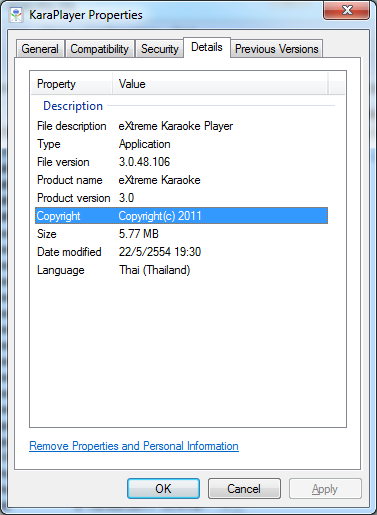Switch to the General tab
Viewport: 377px width, 515px height.
coord(40,49)
